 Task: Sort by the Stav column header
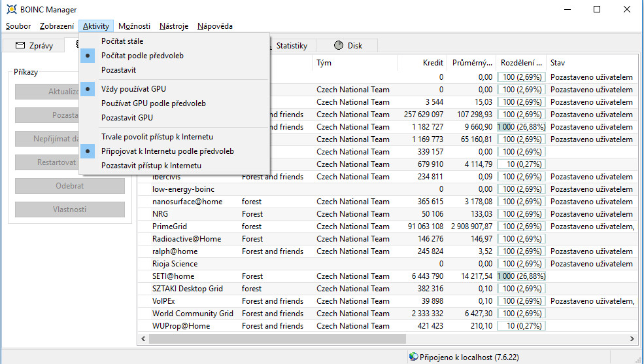point(592,62)
